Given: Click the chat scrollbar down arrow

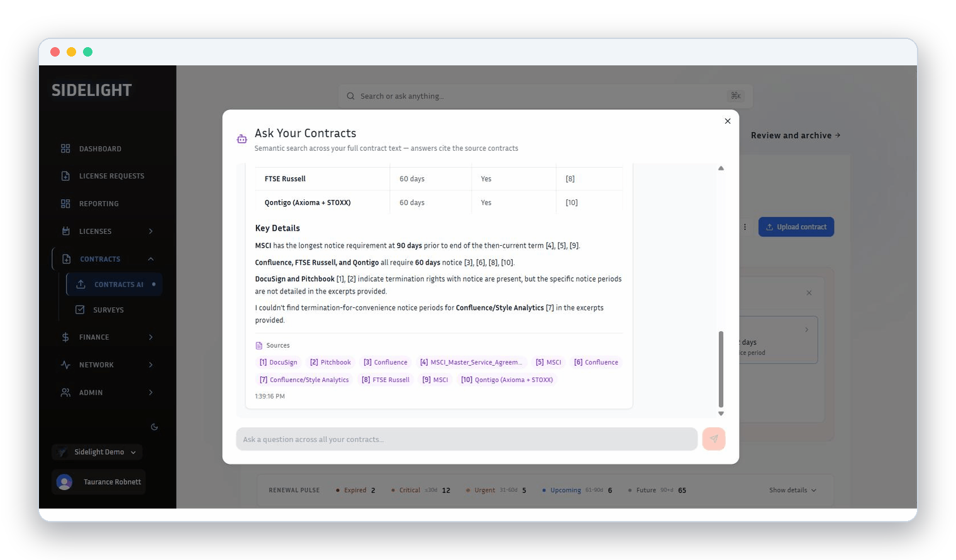Looking at the screenshot, I should [721, 414].
